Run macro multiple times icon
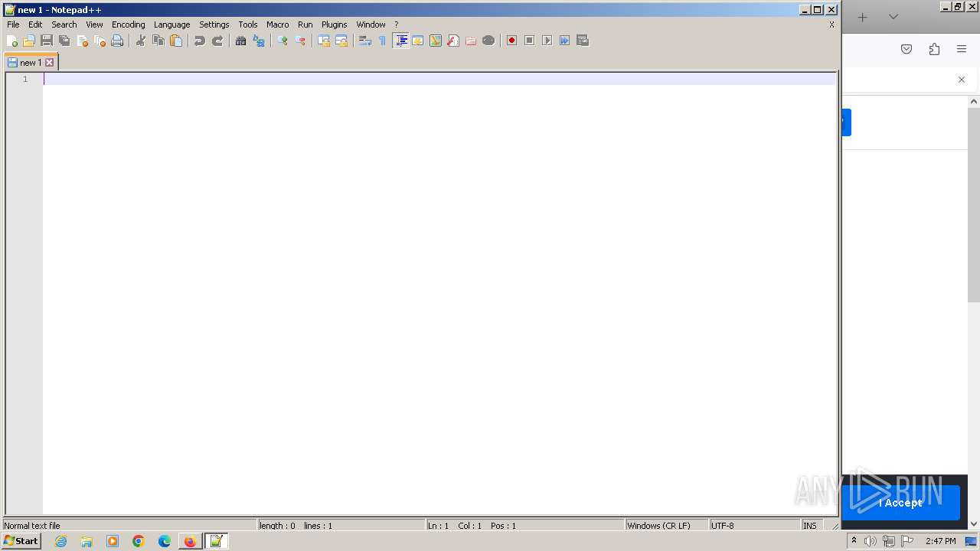The image size is (980, 551). click(x=565, y=41)
